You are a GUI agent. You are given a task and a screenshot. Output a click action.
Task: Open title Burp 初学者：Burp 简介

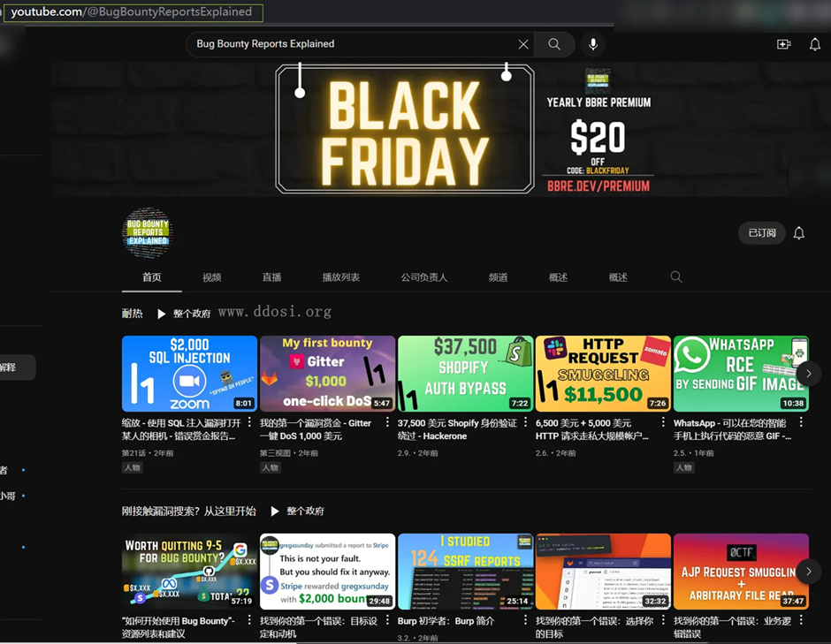[x=446, y=621]
